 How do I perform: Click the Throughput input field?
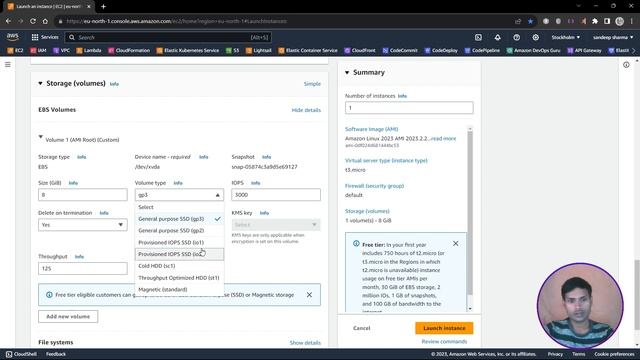pos(82,269)
